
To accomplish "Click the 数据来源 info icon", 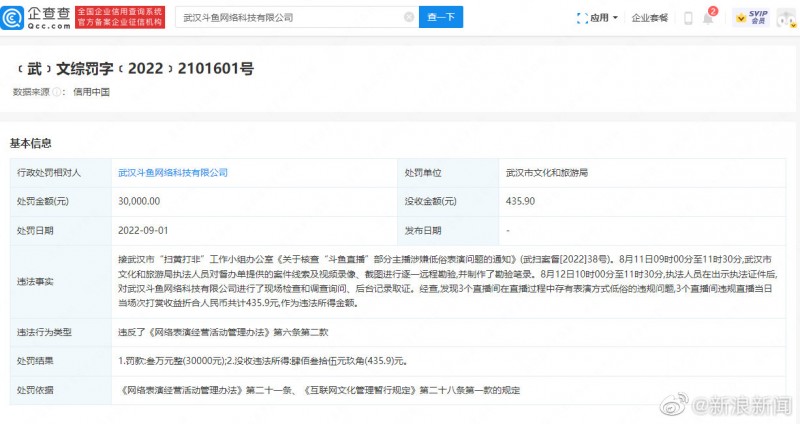I will (x=56, y=92).
